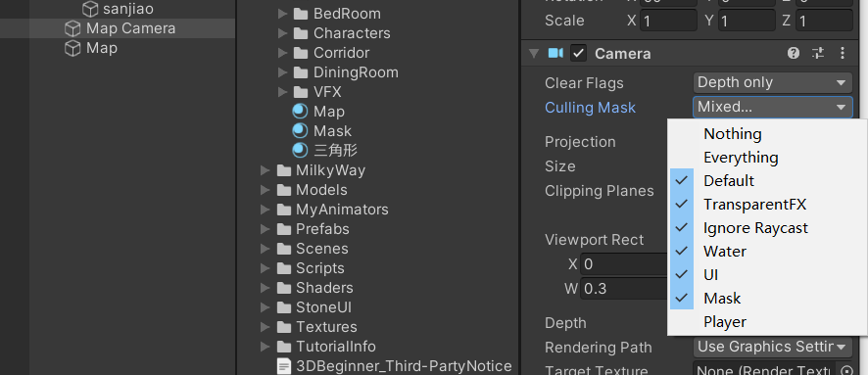Expand the Textures folder arrow
The height and width of the screenshot is (375, 868).
coord(265,327)
